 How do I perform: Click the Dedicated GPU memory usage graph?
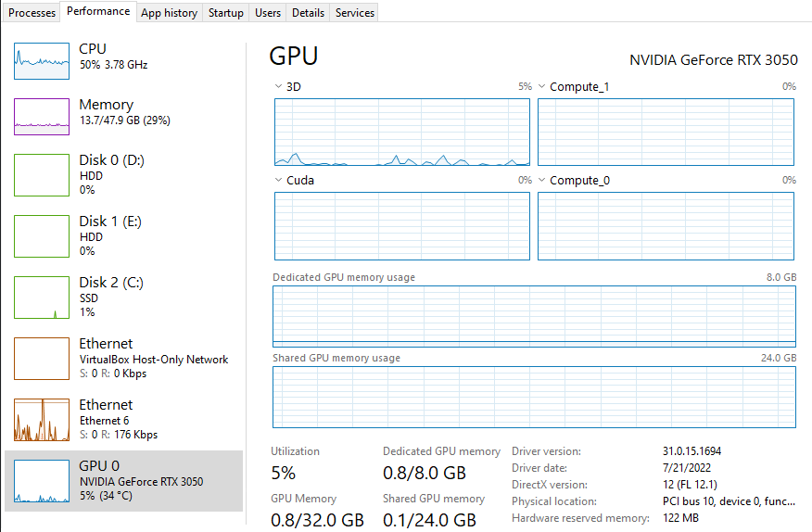coord(534,316)
